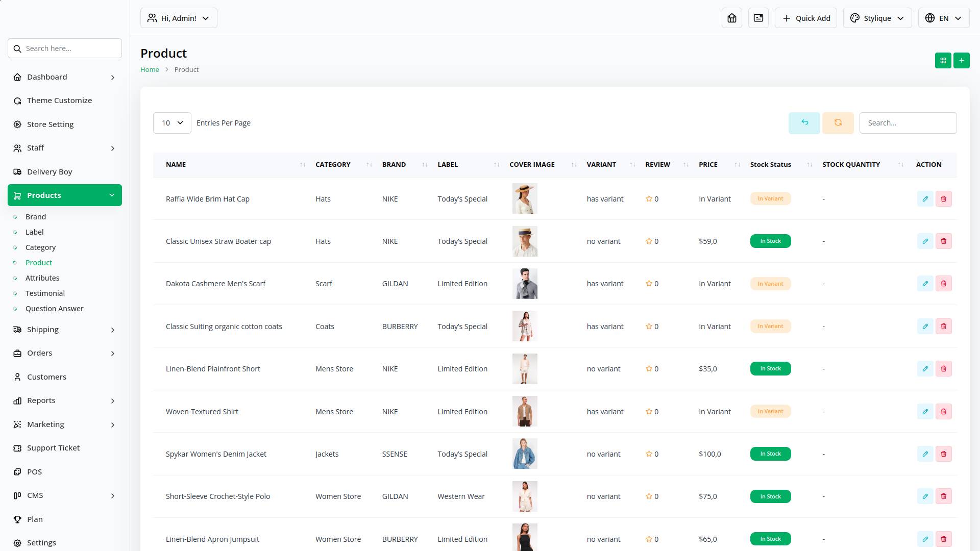
Task: Open the Hi, Admin! user dropdown
Action: coord(179,18)
